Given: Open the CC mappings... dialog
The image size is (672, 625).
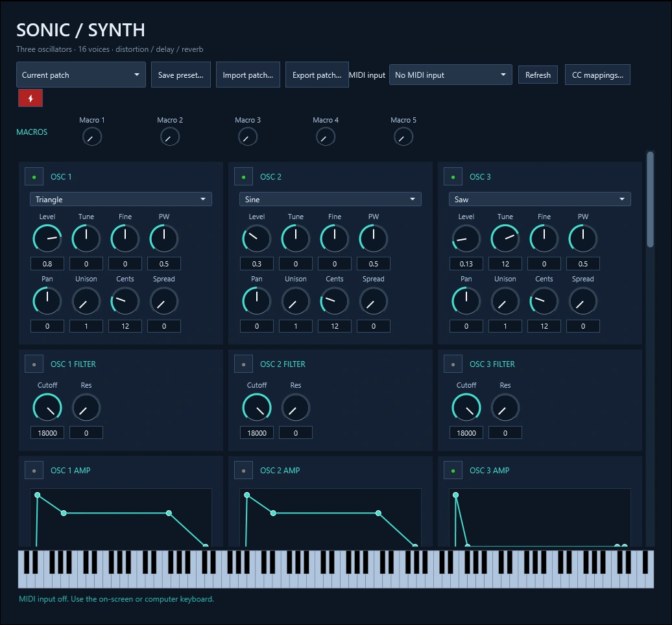Looking at the screenshot, I should [x=597, y=75].
